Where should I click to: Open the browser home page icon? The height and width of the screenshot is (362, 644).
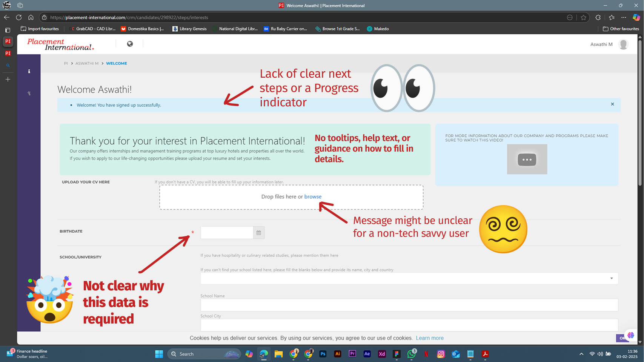point(31,17)
